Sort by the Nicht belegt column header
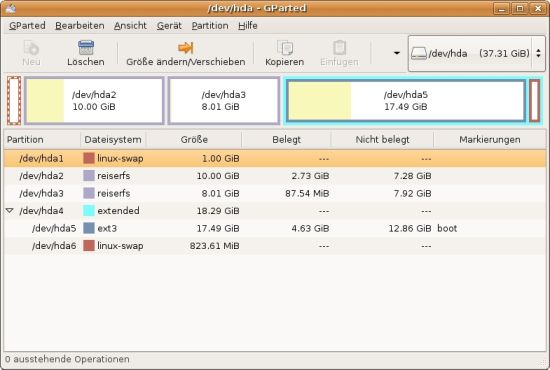Screen dimensions: 550x370 click(382, 140)
